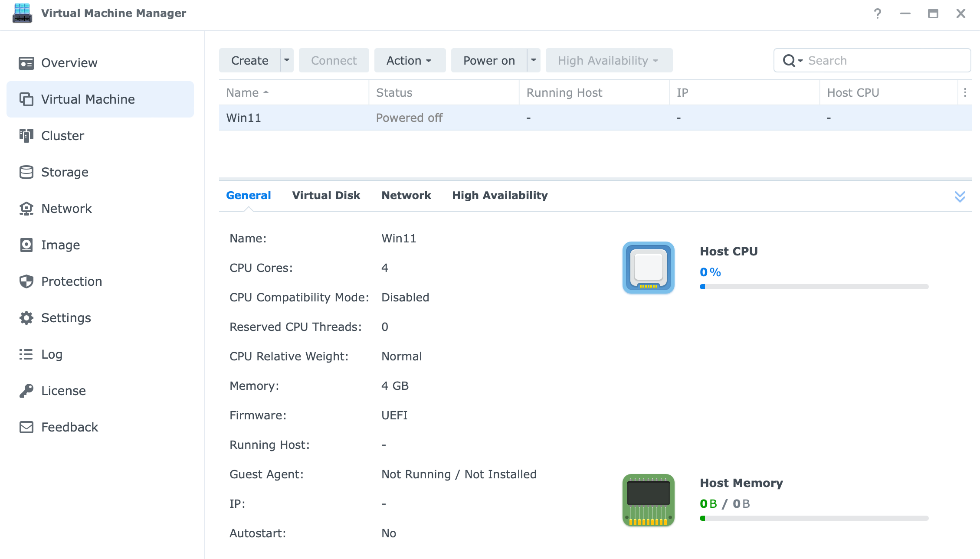Open the Overview sidebar icon
Viewport: 980px width, 559px height.
26,63
